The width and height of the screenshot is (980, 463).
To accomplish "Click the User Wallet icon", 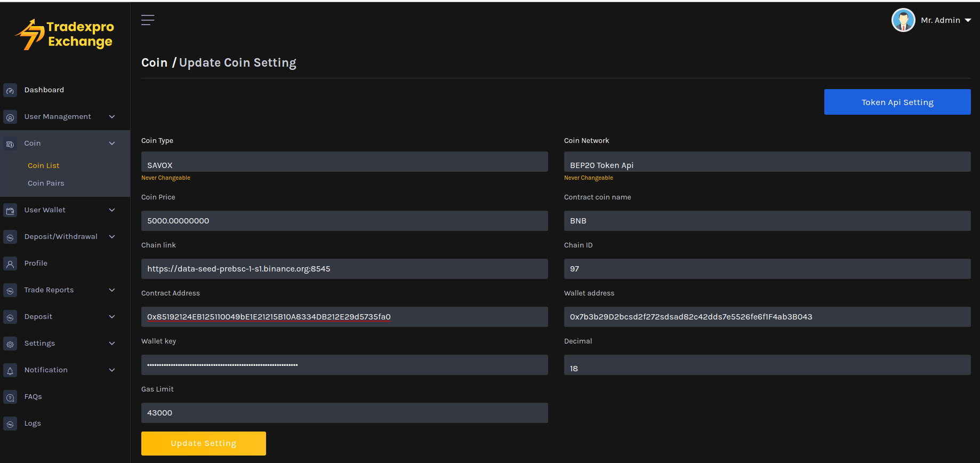I will (x=10, y=210).
